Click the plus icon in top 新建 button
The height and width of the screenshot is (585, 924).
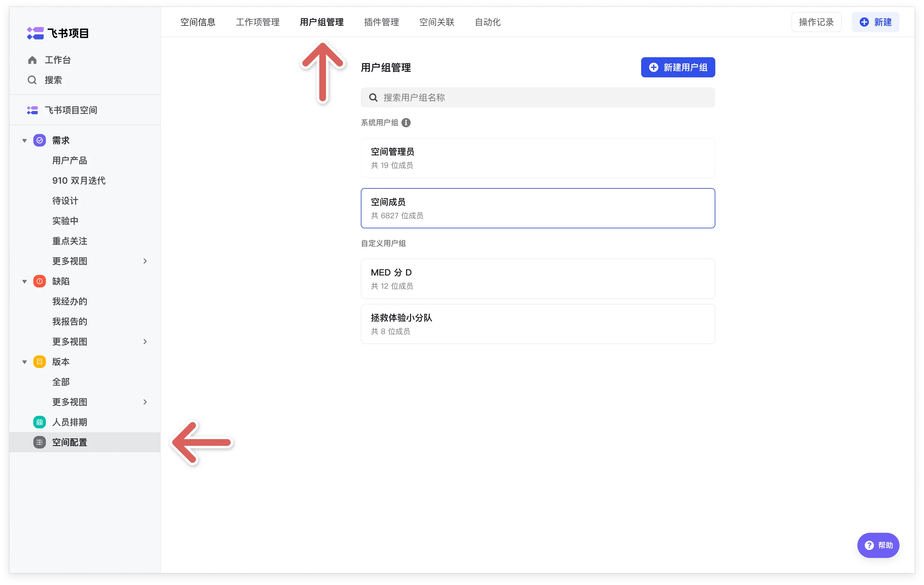point(864,22)
